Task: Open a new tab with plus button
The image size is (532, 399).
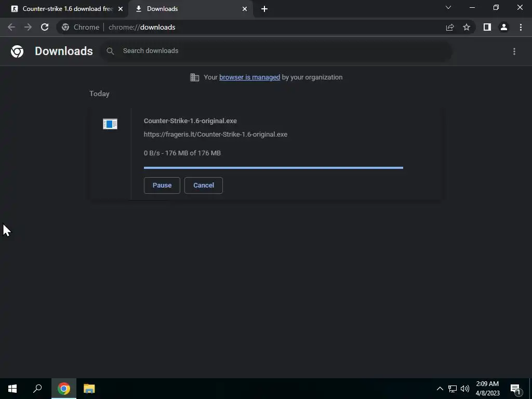Action: (264, 9)
